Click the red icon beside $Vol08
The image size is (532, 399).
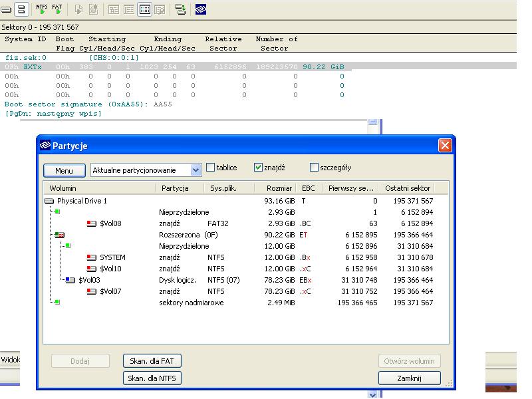[91, 223]
